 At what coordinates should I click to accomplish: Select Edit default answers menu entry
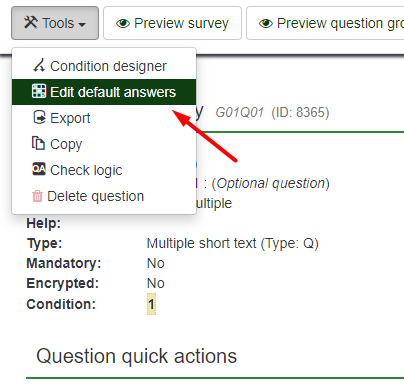tap(104, 92)
